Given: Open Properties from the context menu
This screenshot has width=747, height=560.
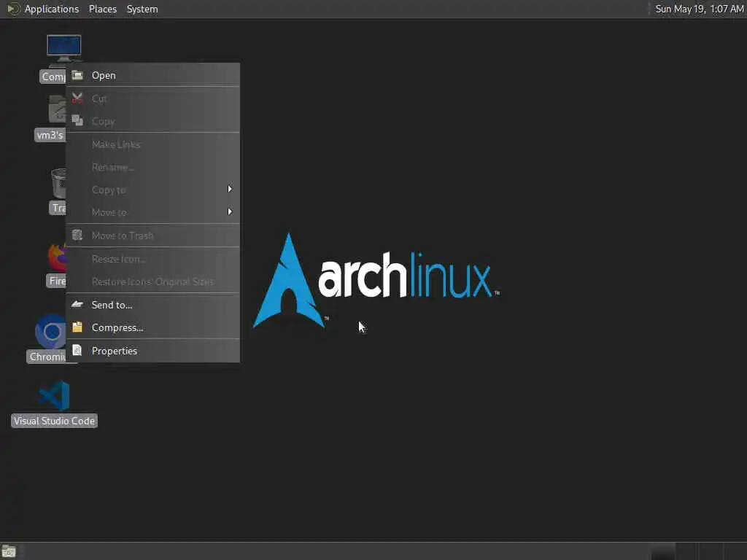Looking at the screenshot, I should (x=153, y=351).
